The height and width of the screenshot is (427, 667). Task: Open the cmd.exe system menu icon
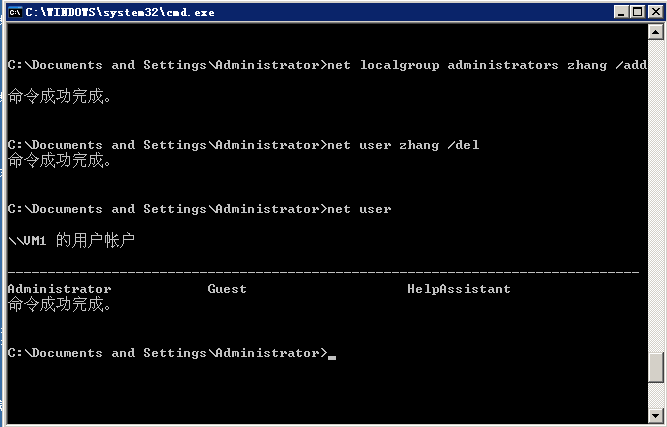(x=13, y=11)
